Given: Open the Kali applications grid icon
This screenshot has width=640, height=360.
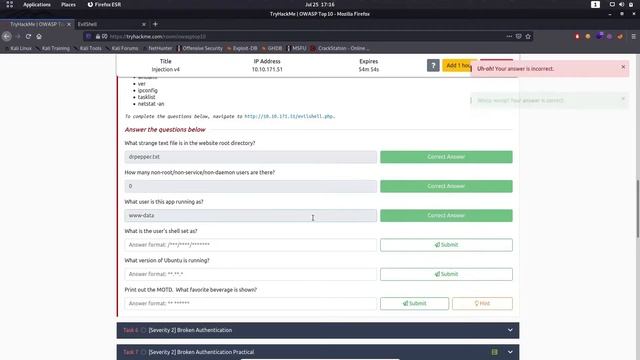Looking at the screenshot, I should tap(9, 4).
